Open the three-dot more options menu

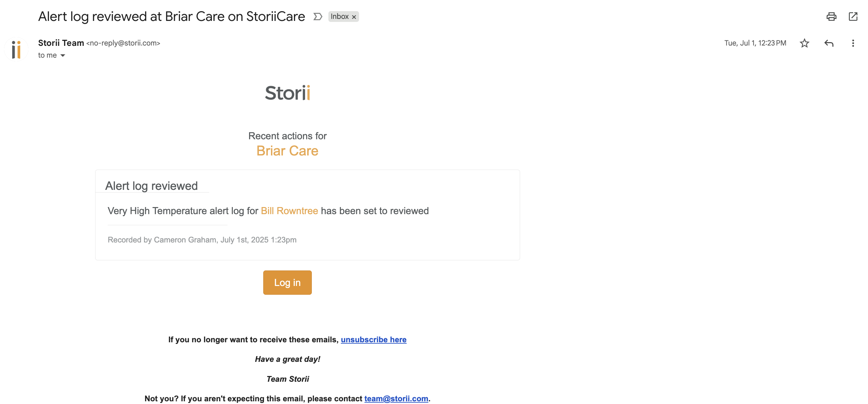853,43
